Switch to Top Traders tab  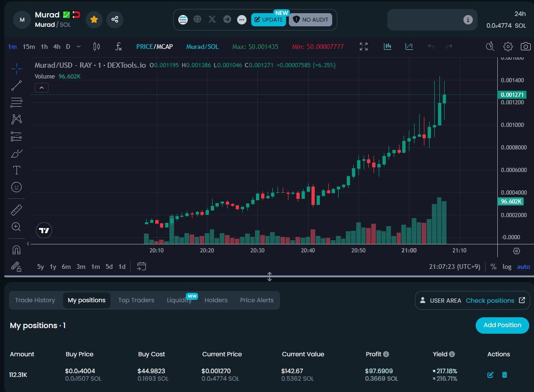(x=136, y=300)
